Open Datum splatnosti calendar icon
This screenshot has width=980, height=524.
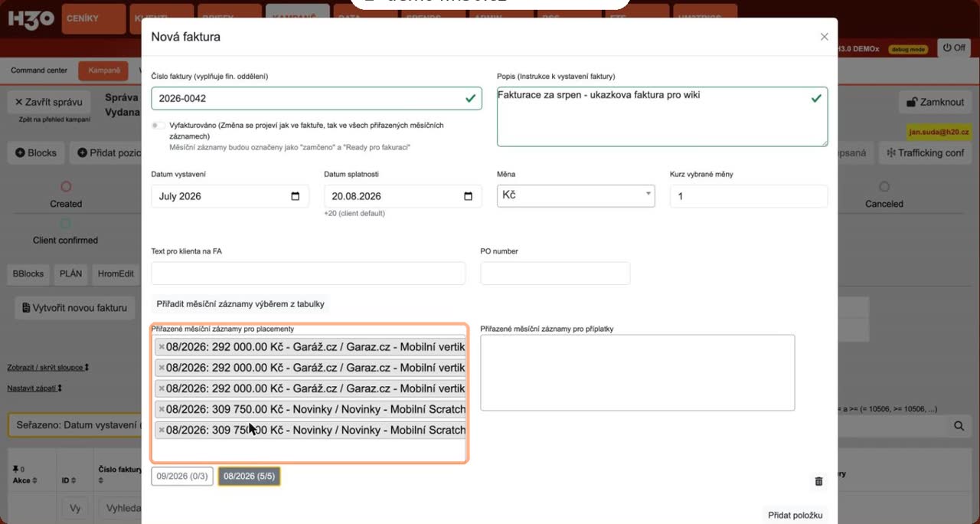tap(469, 196)
